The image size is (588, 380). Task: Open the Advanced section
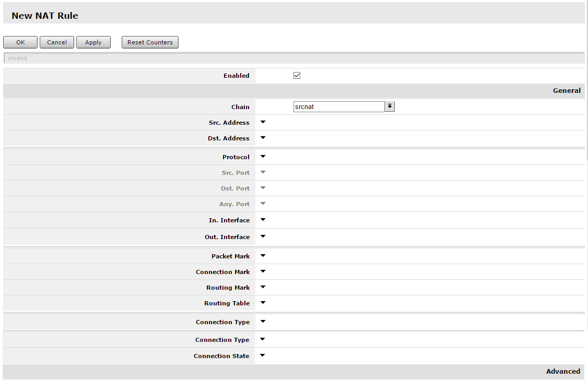tap(563, 371)
